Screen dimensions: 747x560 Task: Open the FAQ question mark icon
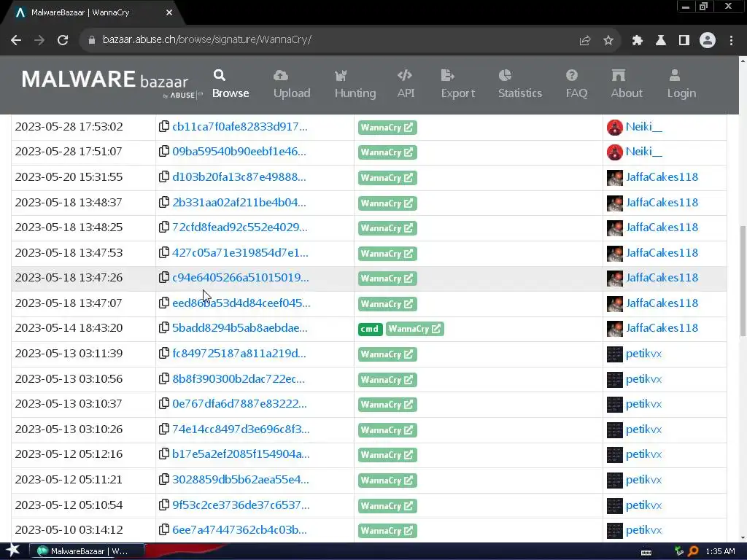pyautogui.click(x=572, y=75)
